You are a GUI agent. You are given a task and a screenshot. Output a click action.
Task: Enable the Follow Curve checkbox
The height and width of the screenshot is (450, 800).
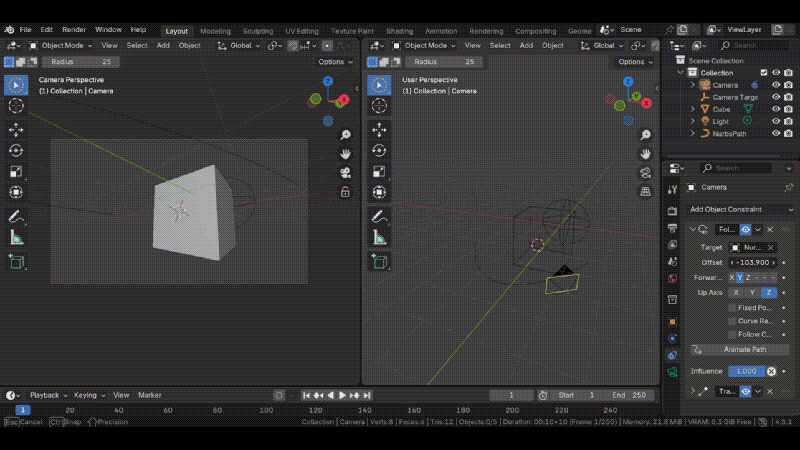click(734, 334)
